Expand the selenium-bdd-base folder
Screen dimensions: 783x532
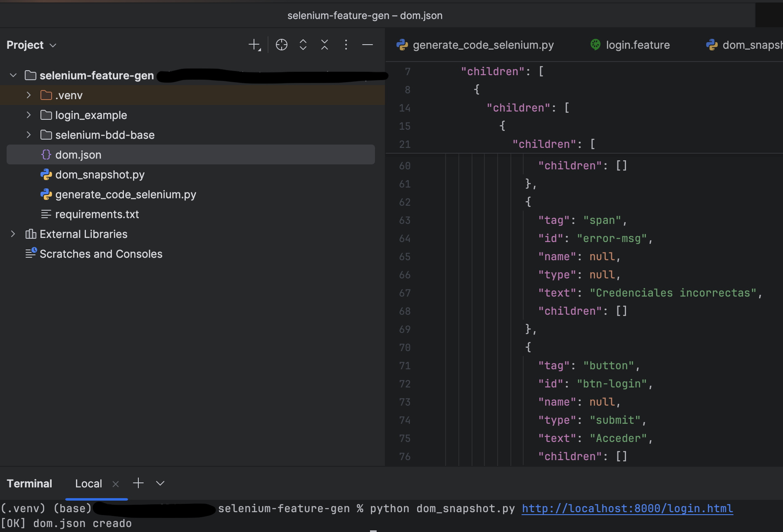(x=28, y=135)
